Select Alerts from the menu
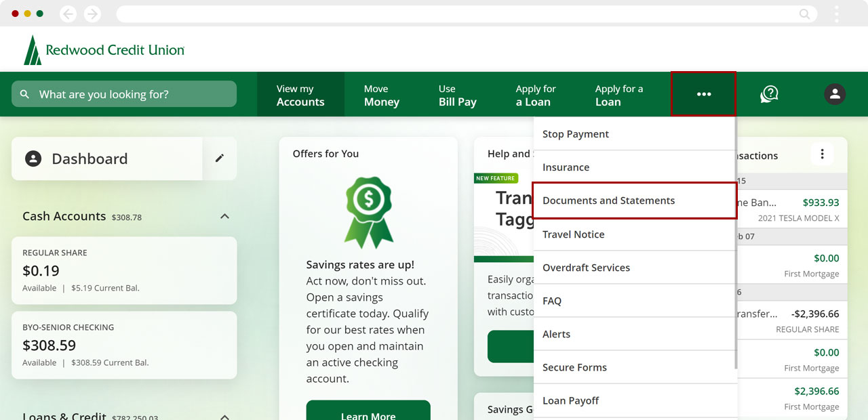868x420 pixels. [x=634, y=334]
